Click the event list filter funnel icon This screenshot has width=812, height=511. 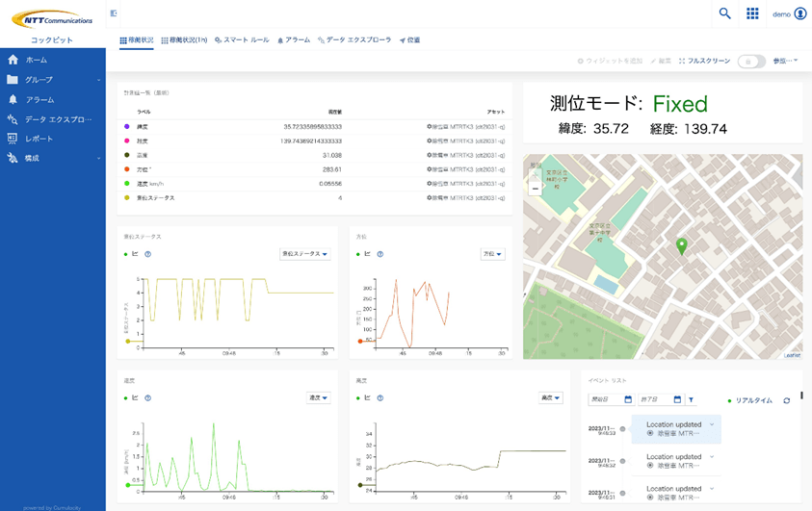[692, 399]
